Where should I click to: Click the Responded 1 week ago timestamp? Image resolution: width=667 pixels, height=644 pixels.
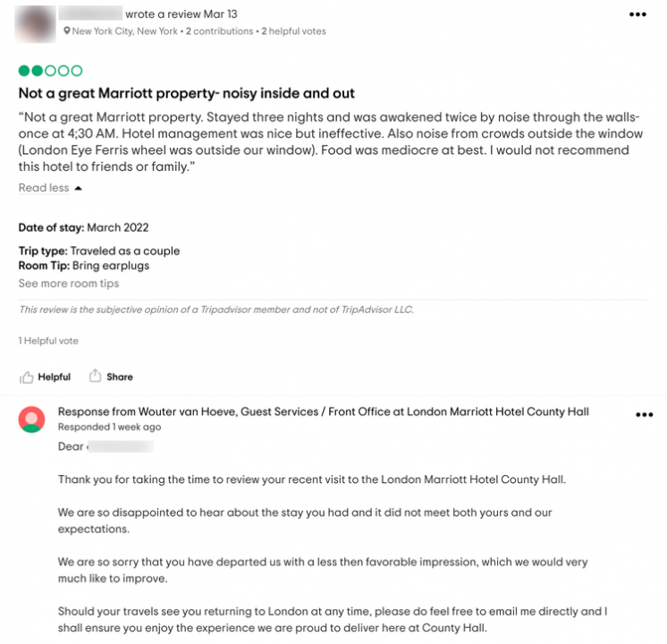109,427
